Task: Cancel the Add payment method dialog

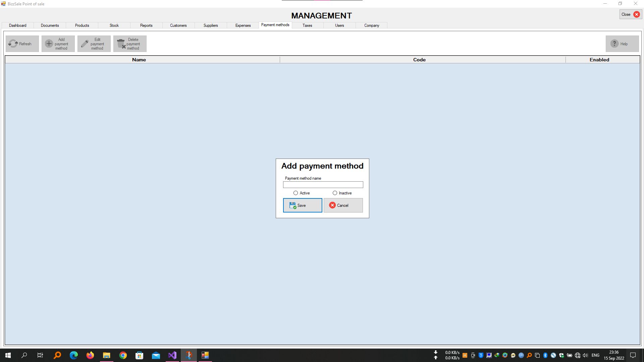Action: (343, 205)
